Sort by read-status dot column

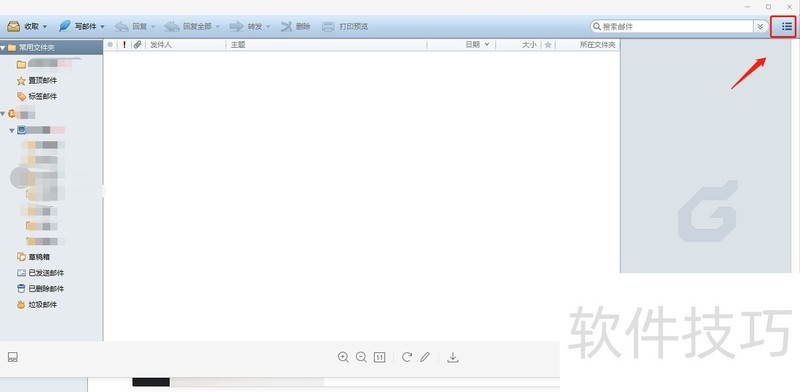click(110, 45)
